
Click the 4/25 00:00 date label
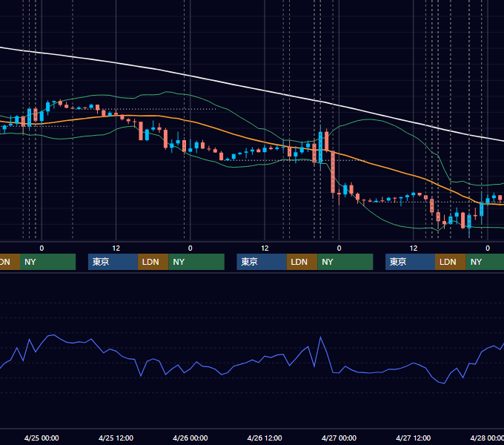42,438
